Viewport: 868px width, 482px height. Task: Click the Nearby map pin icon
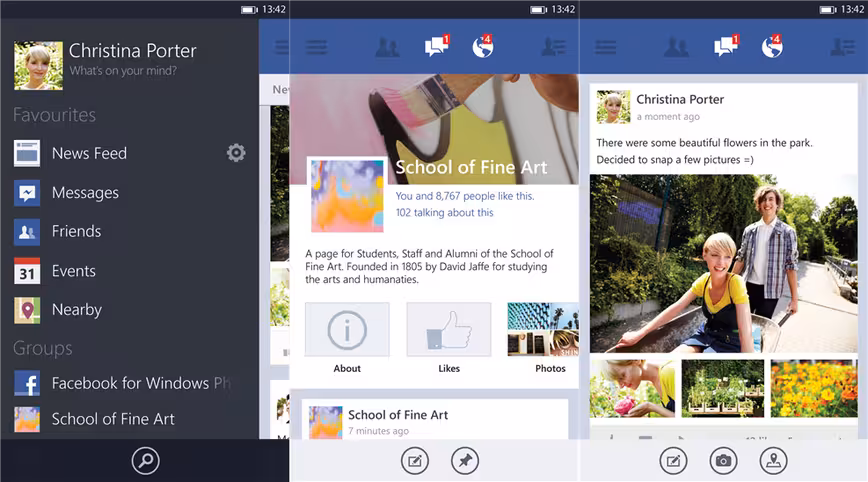tap(27, 310)
